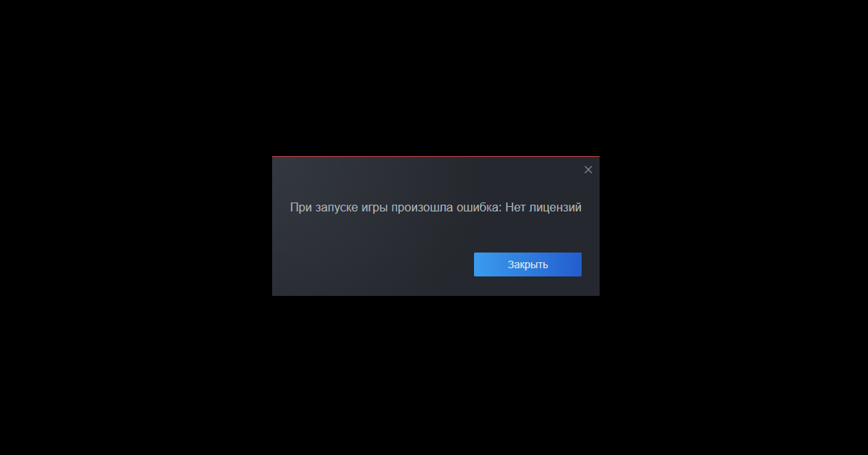Confirm the error by clicking Закрыть
The image size is (868, 455).
click(x=528, y=264)
